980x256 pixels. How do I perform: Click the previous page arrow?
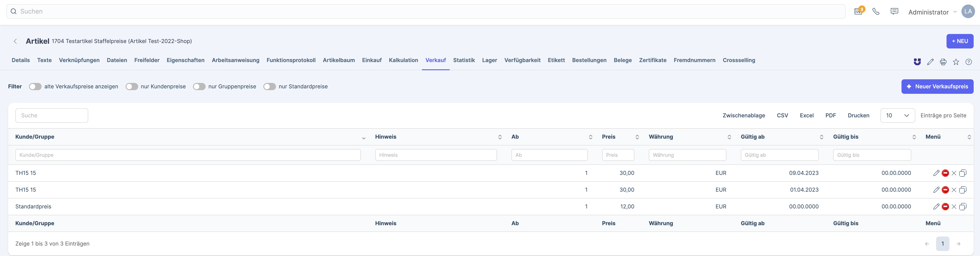927,244
